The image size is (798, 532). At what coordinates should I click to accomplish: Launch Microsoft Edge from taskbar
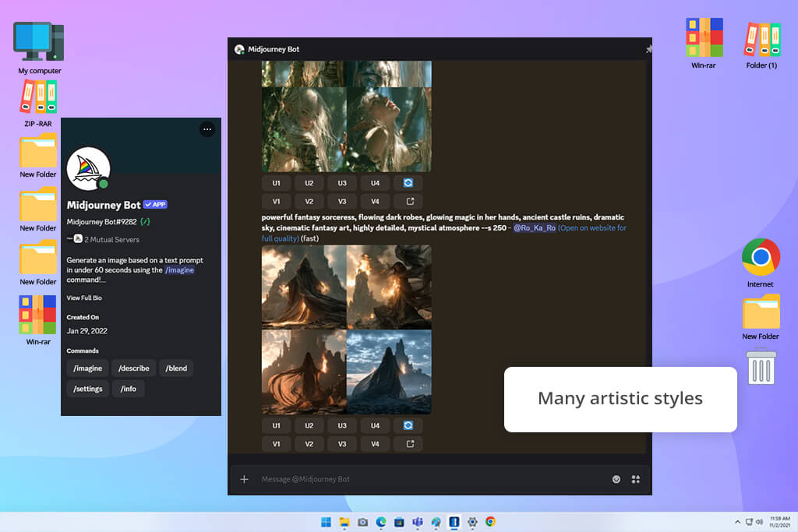[381, 522]
